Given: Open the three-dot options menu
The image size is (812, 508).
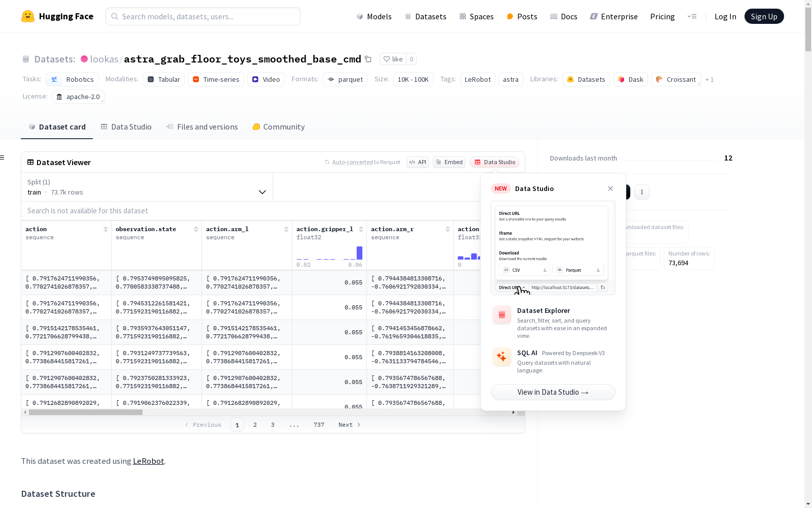Looking at the screenshot, I should click(x=642, y=192).
